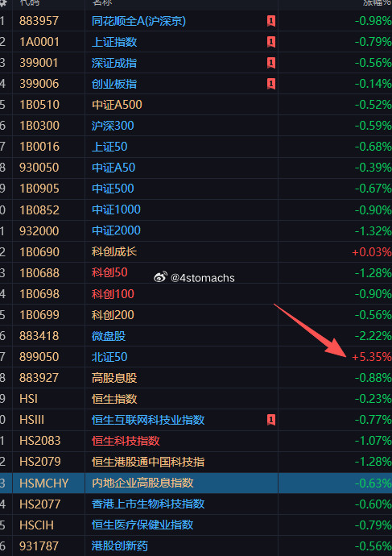The width and height of the screenshot is (392, 556).
Task: Open the 上证指数 index name
Action: click(x=114, y=42)
